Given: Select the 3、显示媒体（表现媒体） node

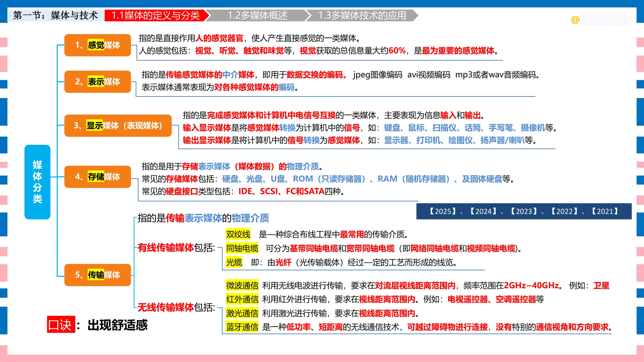Looking at the screenshot, I should (x=118, y=126).
